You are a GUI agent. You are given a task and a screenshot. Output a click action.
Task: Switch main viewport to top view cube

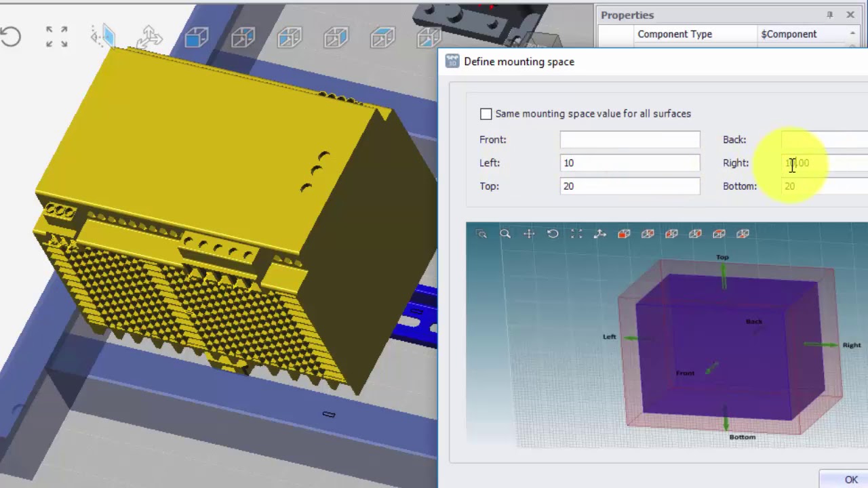coord(382,37)
